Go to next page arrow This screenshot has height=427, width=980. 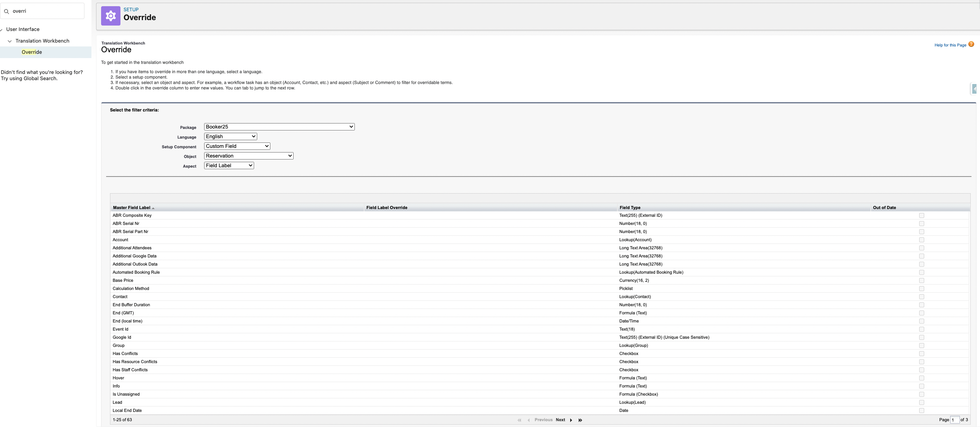[571, 420]
